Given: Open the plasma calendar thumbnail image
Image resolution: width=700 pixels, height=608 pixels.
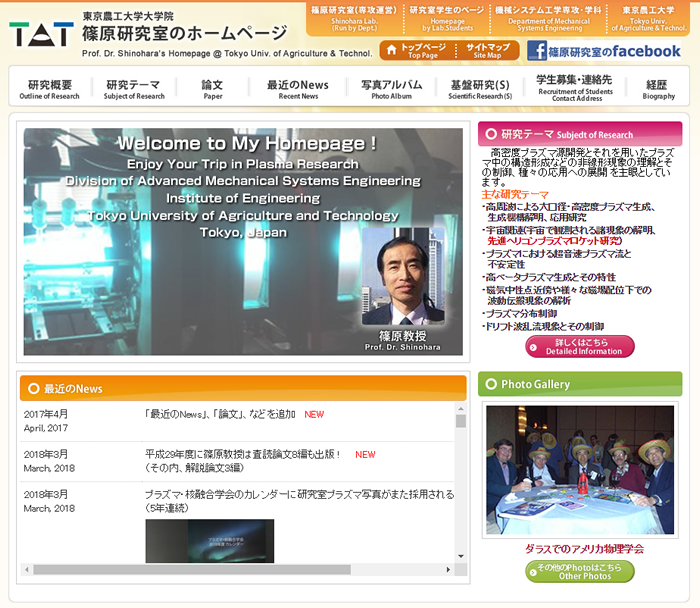Looking at the screenshot, I should (x=210, y=541).
